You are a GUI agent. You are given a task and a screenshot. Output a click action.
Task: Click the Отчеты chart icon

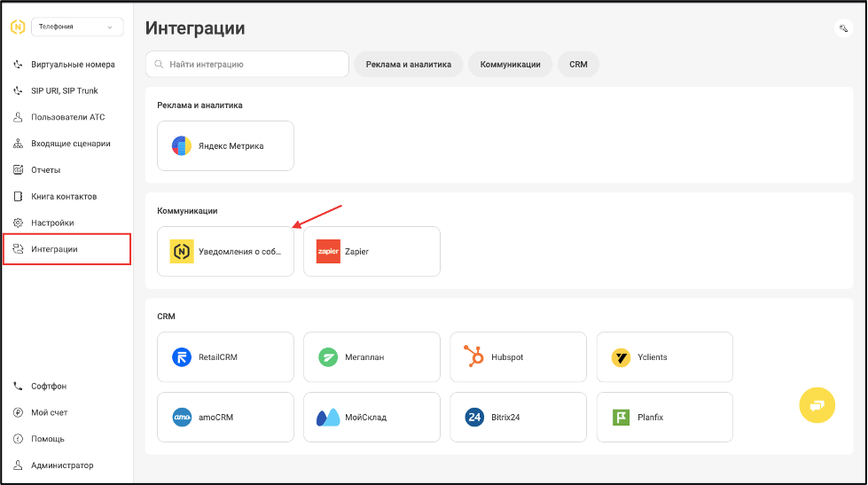[x=18, y=170]
